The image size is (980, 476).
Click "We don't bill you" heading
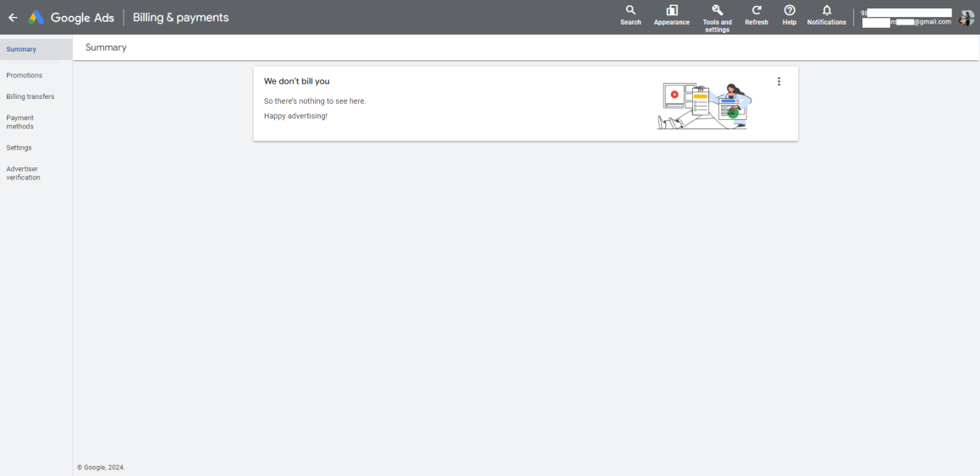297,81
